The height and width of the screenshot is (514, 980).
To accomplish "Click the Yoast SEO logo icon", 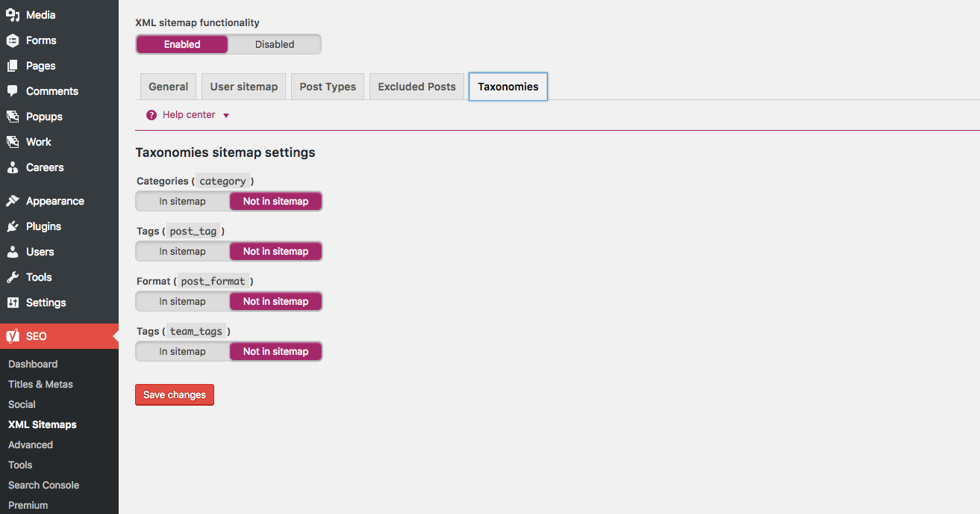I will point(13,336).
